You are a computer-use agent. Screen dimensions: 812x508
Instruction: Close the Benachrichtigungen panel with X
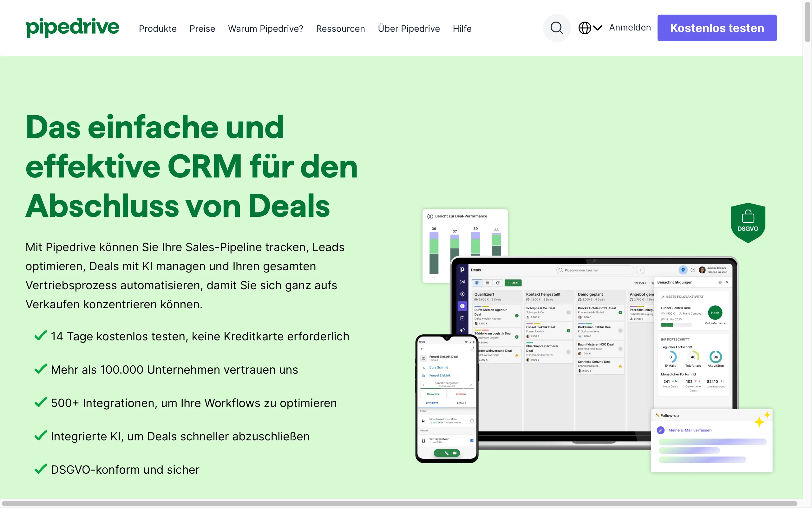point(727,282)
